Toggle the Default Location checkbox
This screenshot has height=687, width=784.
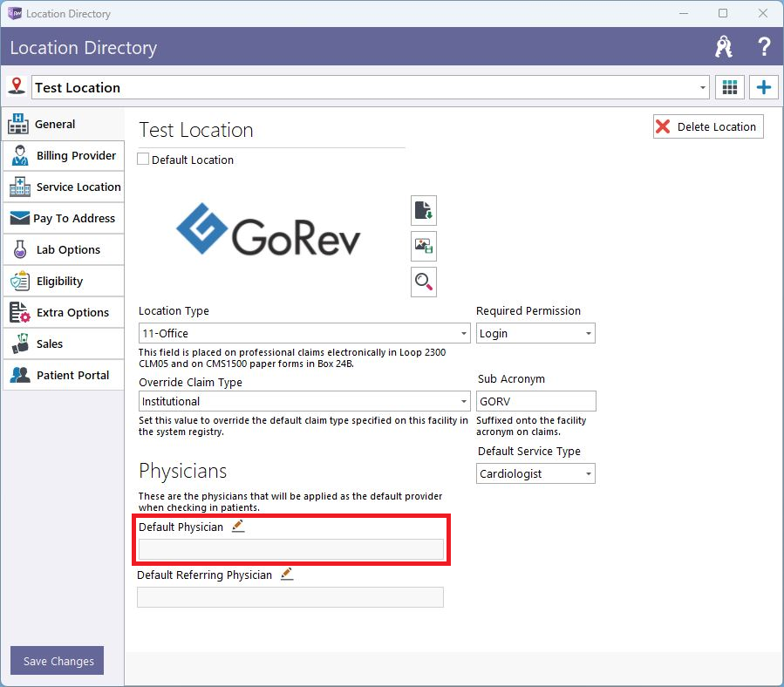click(x=143, y=160)
